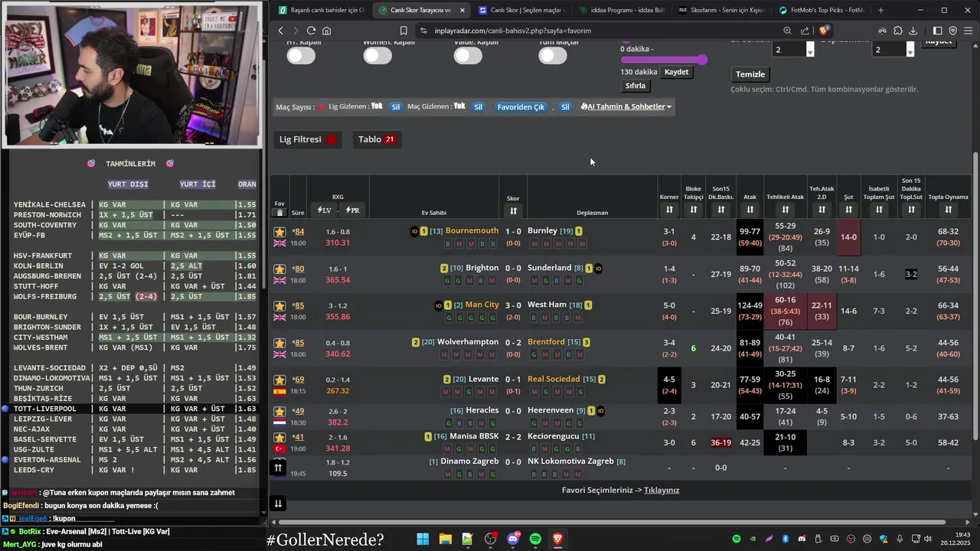Open the Lig Filtresi button
The width and height of the screenshot is (980, 551).
[309, 139]
